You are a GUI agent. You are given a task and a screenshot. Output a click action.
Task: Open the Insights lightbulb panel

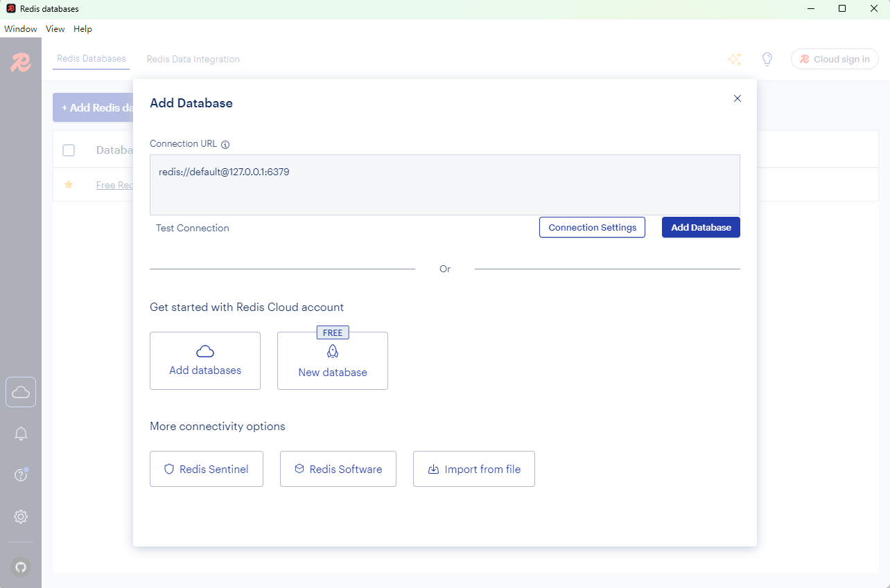tap(767, 59)
